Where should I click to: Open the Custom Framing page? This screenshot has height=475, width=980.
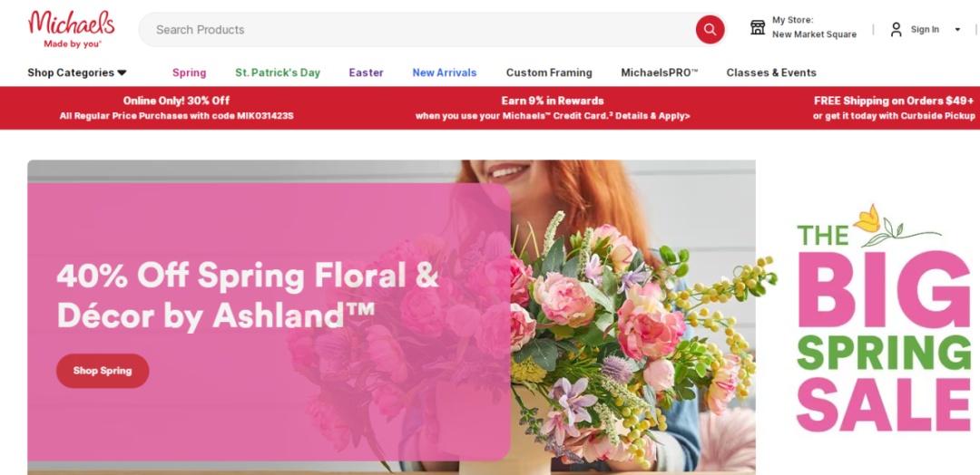pos(549,73)
